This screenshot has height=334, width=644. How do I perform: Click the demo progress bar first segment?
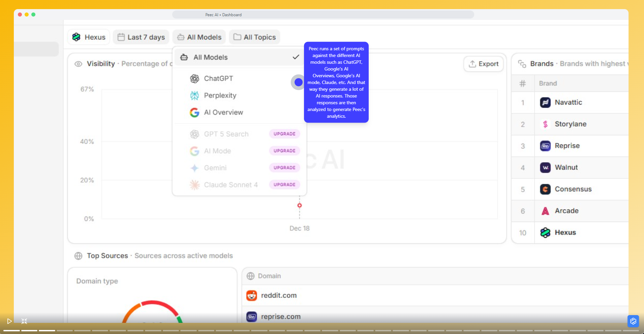tap(11, 331)
